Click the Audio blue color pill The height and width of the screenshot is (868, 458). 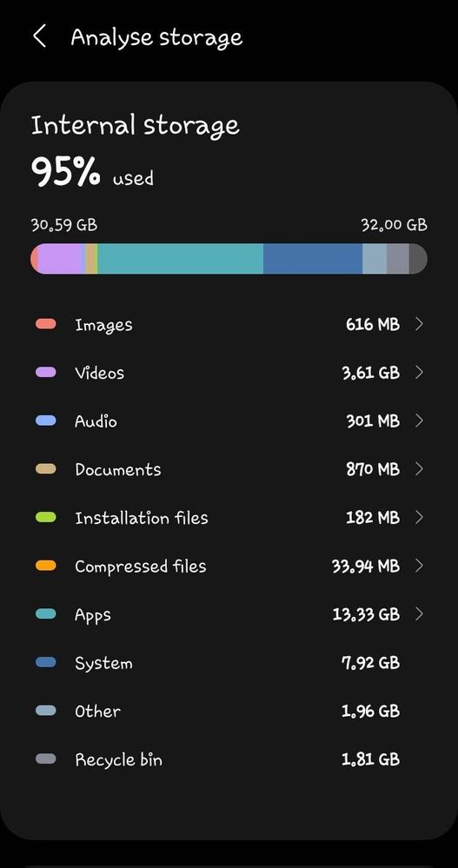pos(46,421)
